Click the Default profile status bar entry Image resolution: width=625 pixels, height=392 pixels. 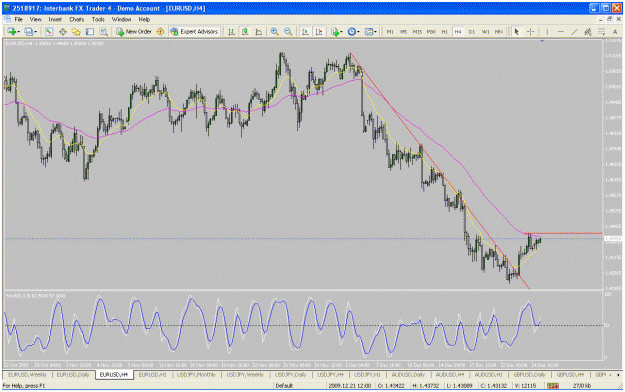point(284,386)
